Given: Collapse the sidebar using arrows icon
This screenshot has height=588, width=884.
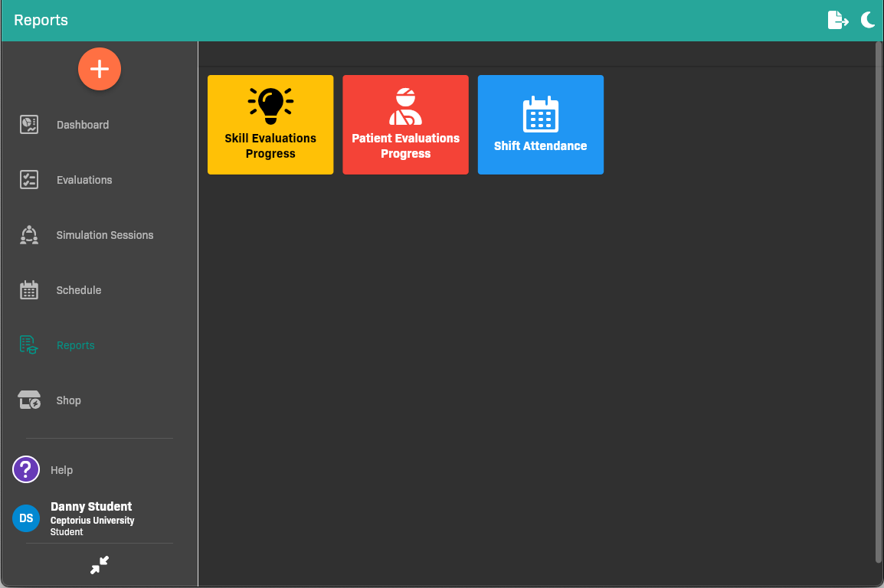Looking at the screenshot, I should tap(100, 565).
